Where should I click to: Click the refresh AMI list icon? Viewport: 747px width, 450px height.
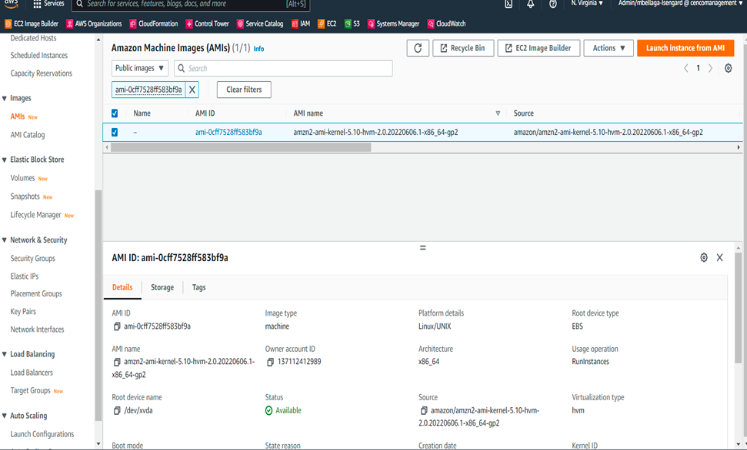tap(418, 48)
